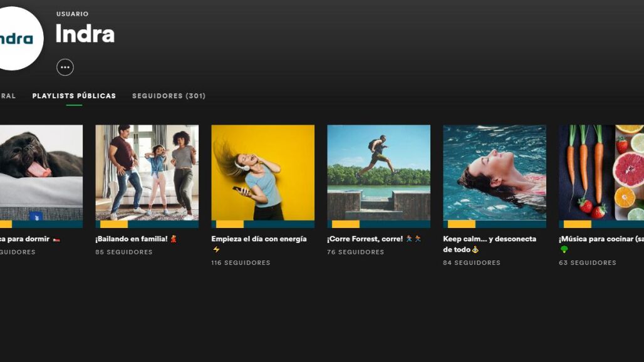Click the para dormir playlist title
This screenshot has width=644, height=362.
(30, 239)
